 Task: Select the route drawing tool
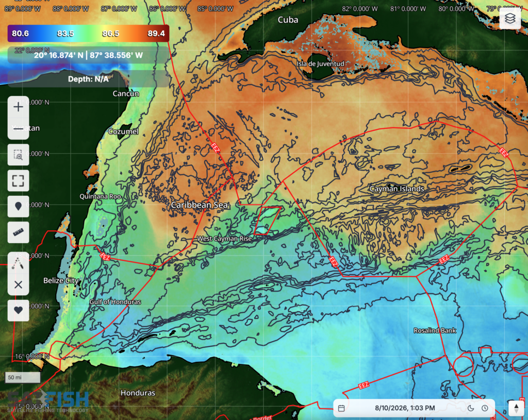click(x=18, y=263)
